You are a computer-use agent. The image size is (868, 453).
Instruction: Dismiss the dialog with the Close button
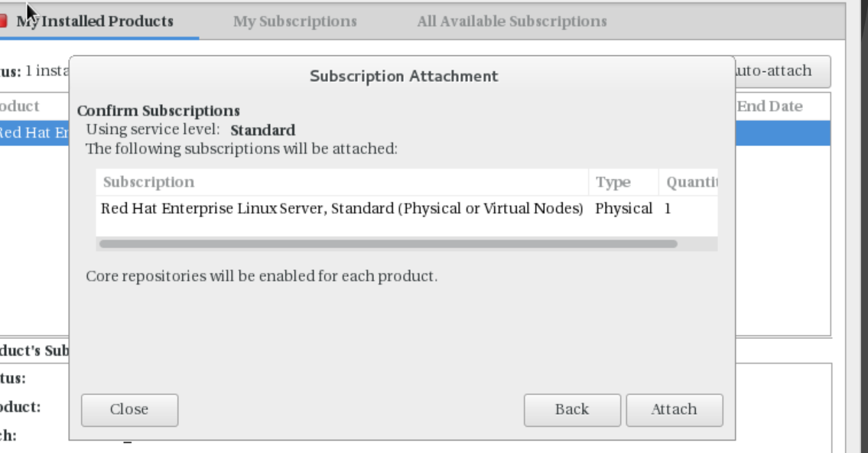click(x=129, y=410)
